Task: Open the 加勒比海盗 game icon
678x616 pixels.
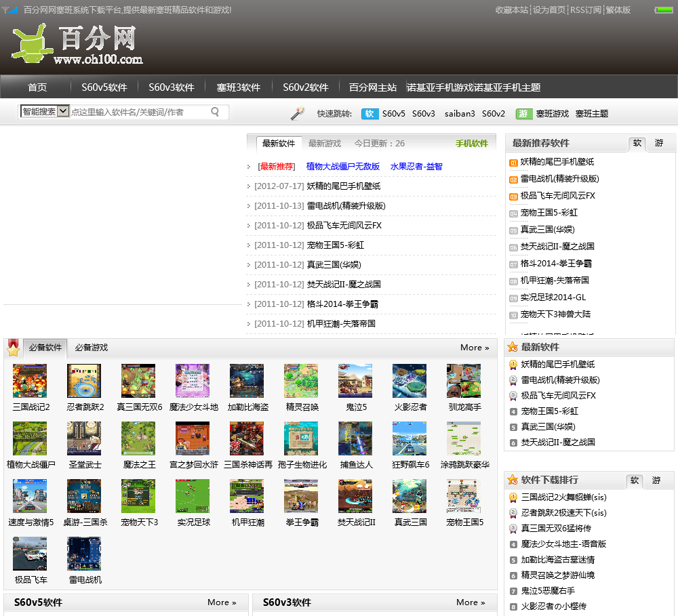Action: 247,381
